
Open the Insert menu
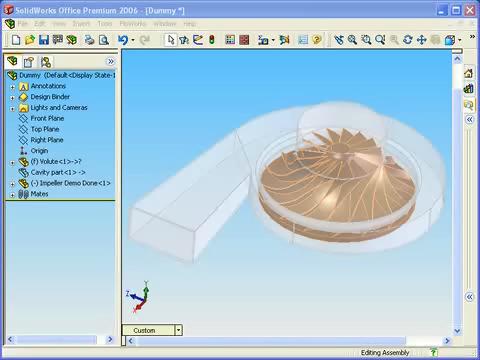(81, 24)
